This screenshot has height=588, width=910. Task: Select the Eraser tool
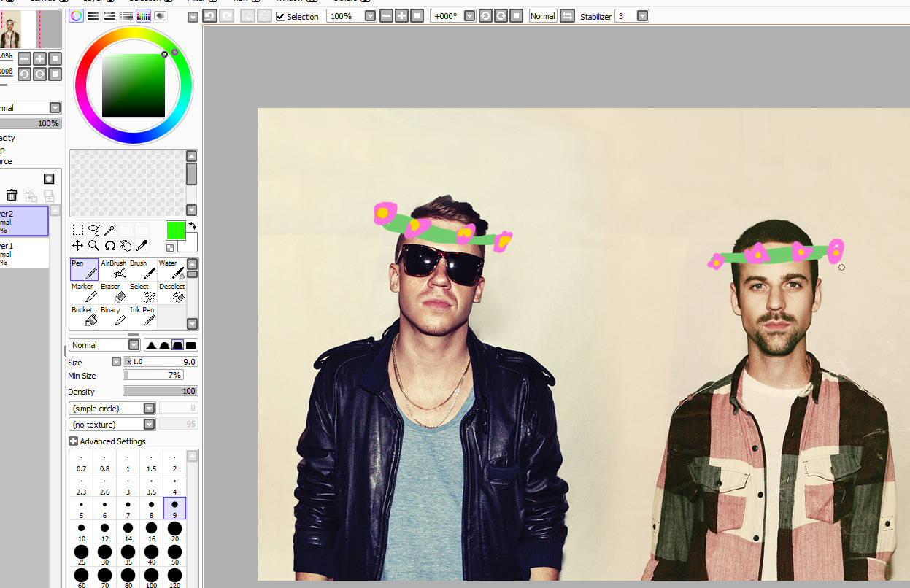pyautogui.click(x=114, y=293)
